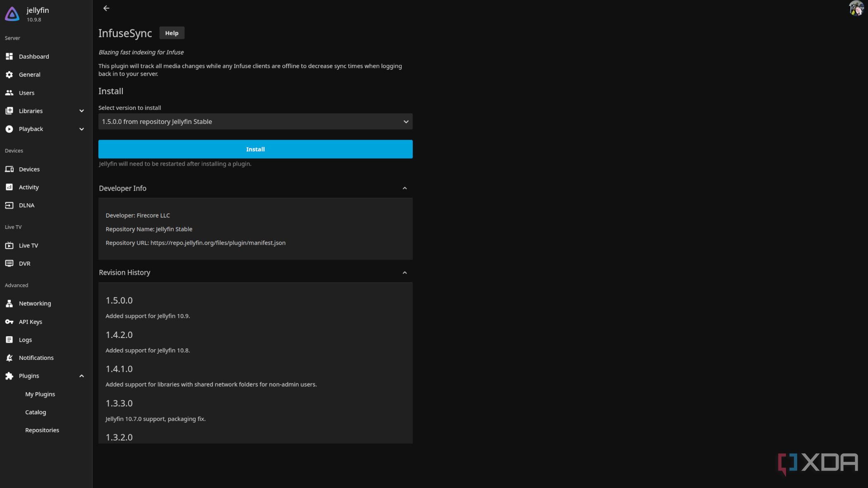Navigate to Repositories settings
This screenshot has height=488, width=868.
point(42,430)
